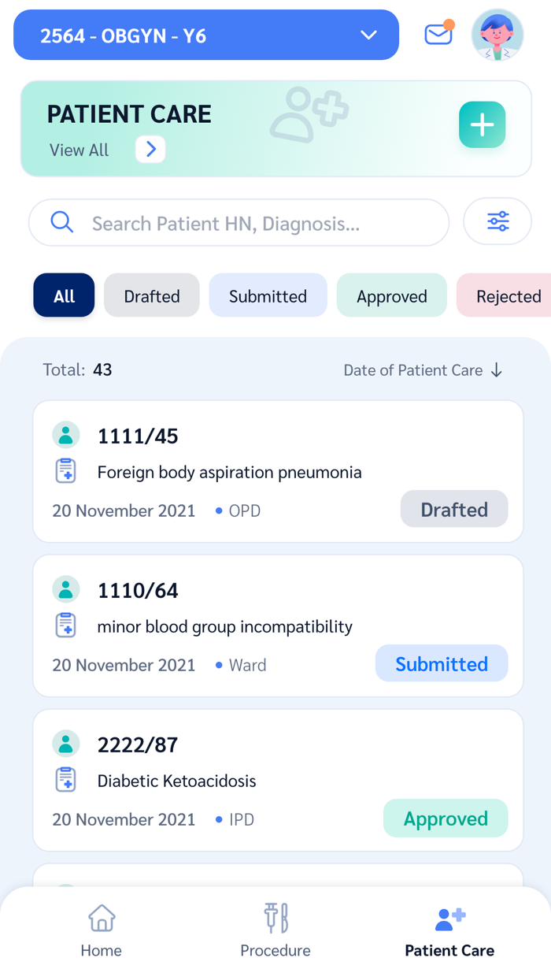Select the Procedure syringe icon
Screen dimensions: 551x980
coord(275,918)
